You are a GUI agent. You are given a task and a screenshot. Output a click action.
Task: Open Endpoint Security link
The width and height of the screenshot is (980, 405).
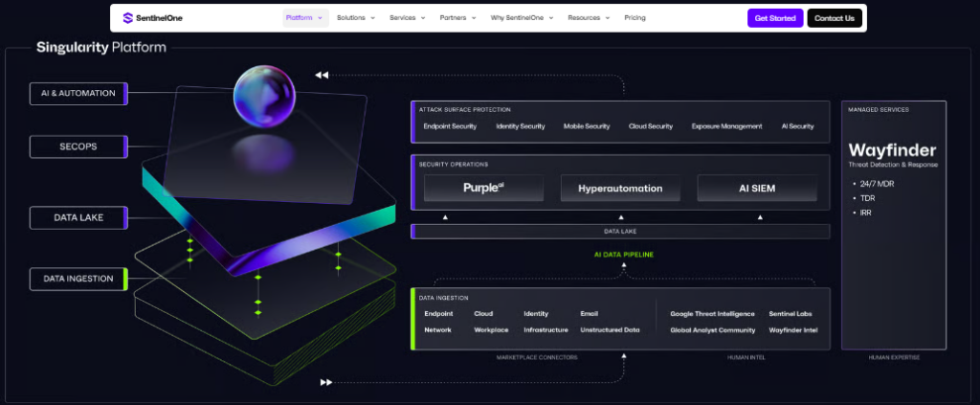(450, 126)
